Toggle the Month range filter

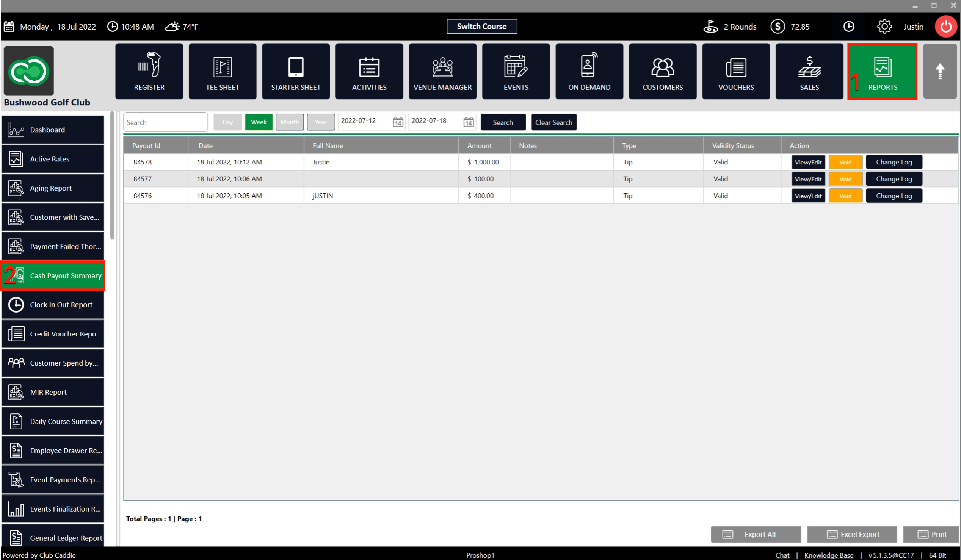(290, 122)
